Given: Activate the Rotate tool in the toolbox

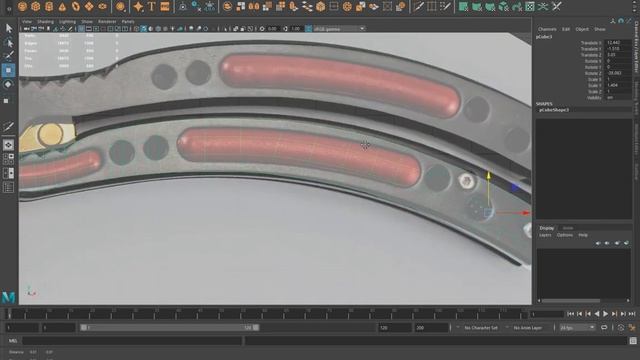Looking at the screenshot, I should (8, 84).
